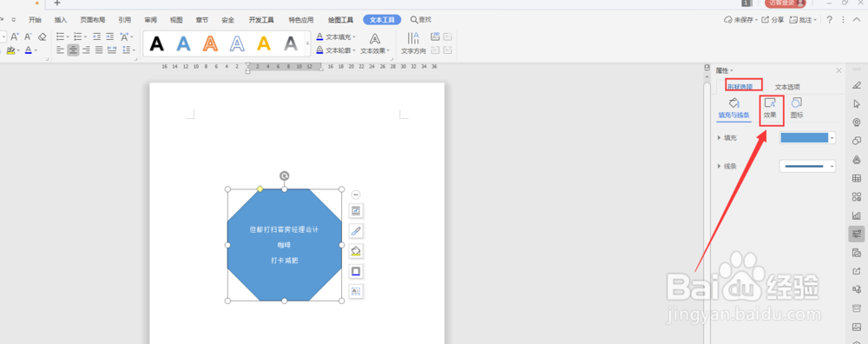
Task: Choose the black fill text style
Action: pos(157,43)
